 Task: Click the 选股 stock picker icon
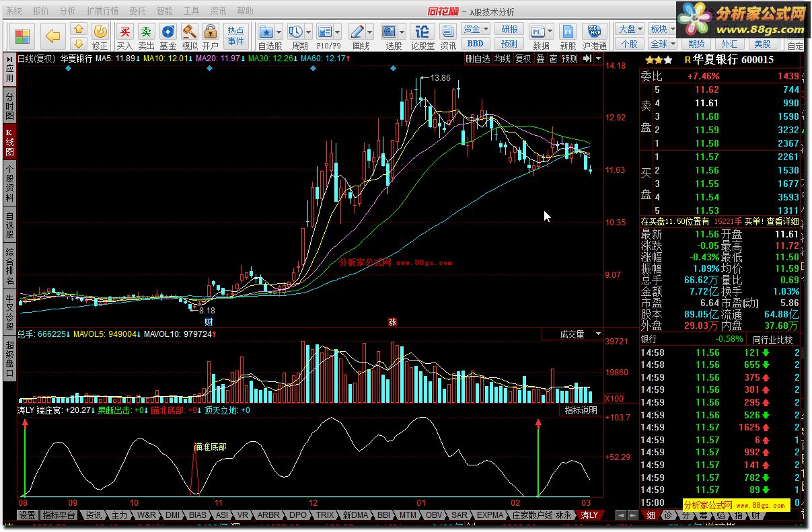point(390,31)
